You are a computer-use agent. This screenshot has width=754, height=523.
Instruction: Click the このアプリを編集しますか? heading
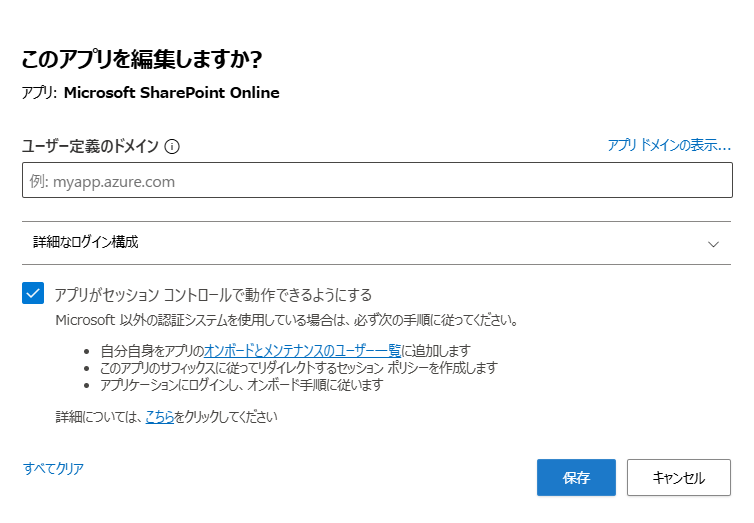(x=141, y=60)
